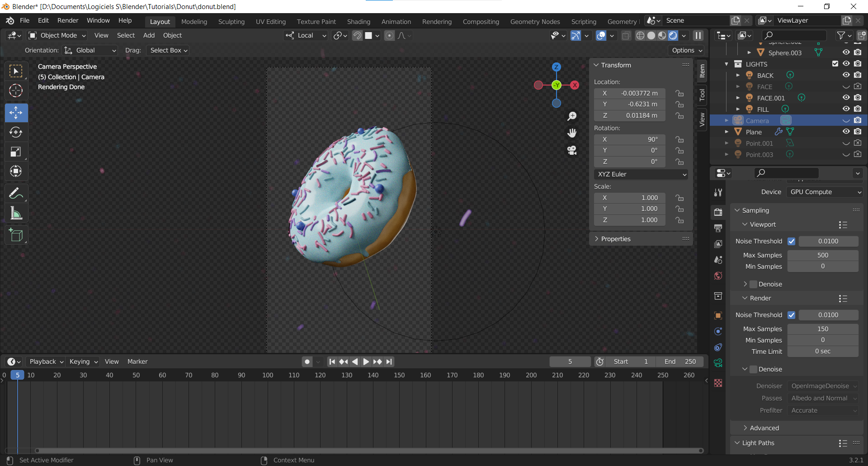Viewport: 868px width, 466px height.
Task: Open the XYZ Euler rotation mode dropdown
Action: (x=641, y=174)
